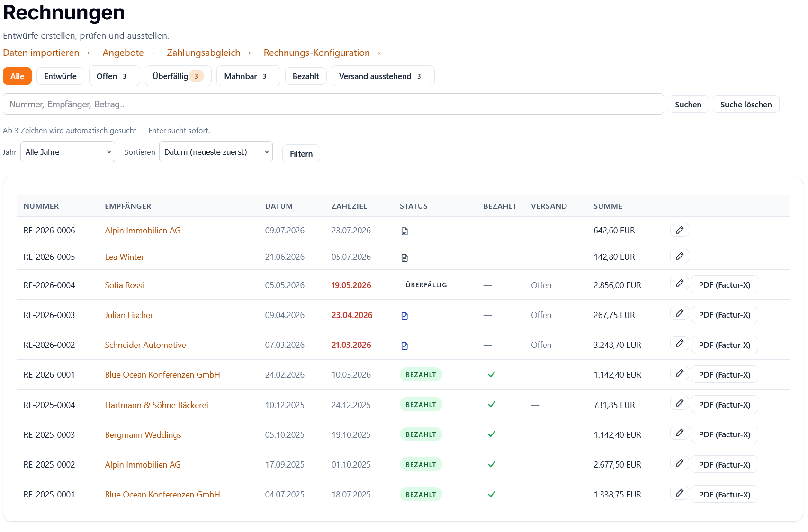Edit invoice RE-2025-0003 via pencil icon
The width and height of the screenshot is (808, 532).
click(679, 433)
